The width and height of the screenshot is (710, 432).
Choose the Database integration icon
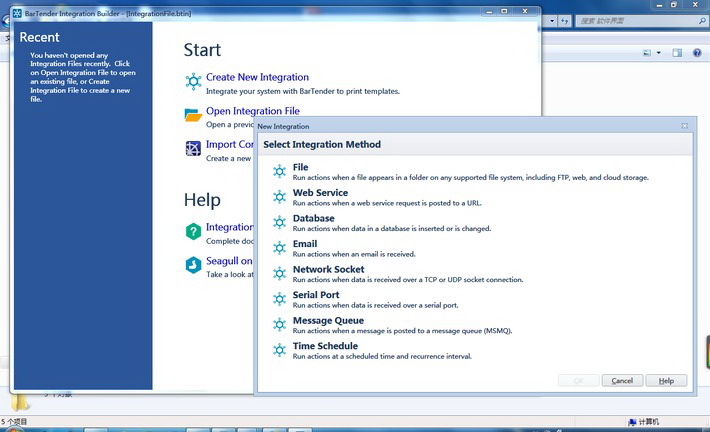(279, 223)
